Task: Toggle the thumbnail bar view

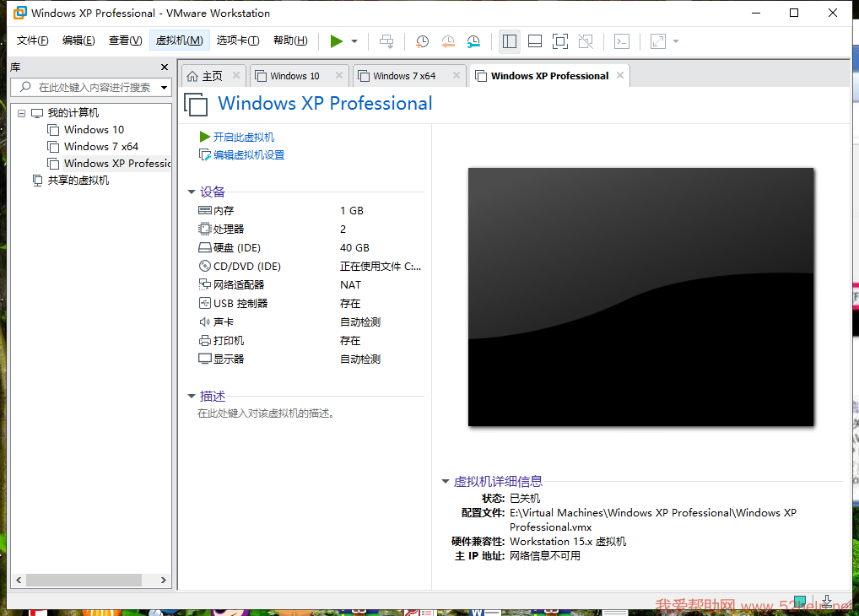Action: pyautogui.click(x=535, y=41)
